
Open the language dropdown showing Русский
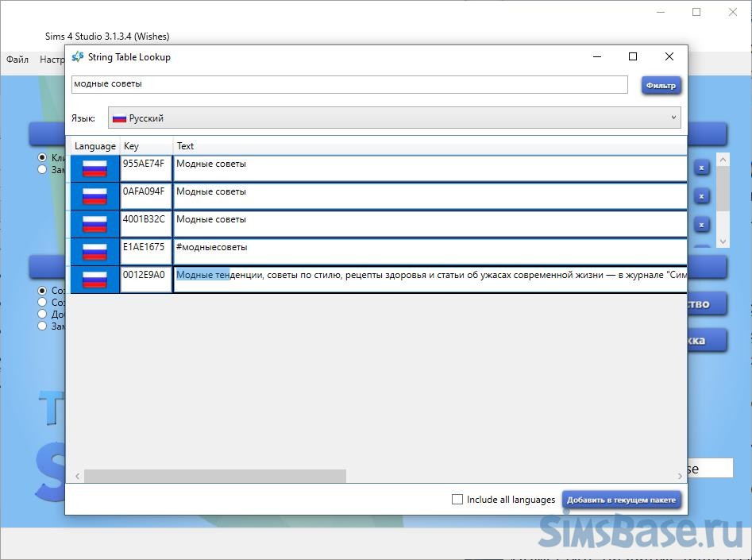395,118
